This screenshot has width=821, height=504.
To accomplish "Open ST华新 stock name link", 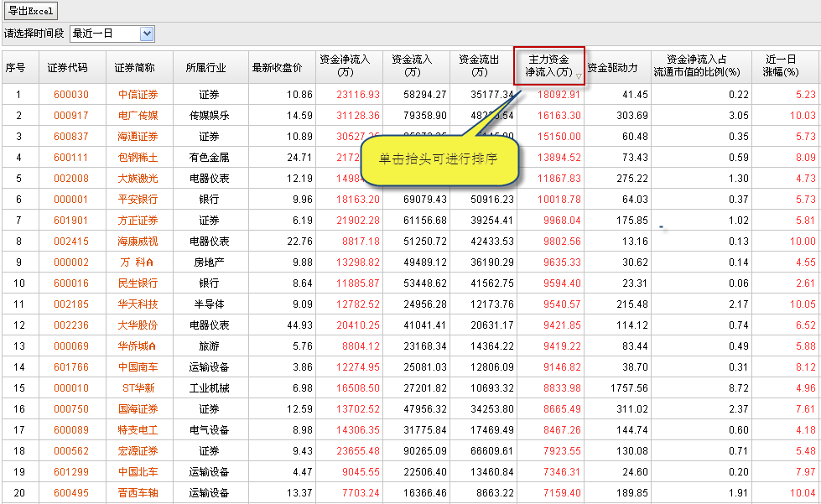I will pyautogui.click(x=138, y=388).
